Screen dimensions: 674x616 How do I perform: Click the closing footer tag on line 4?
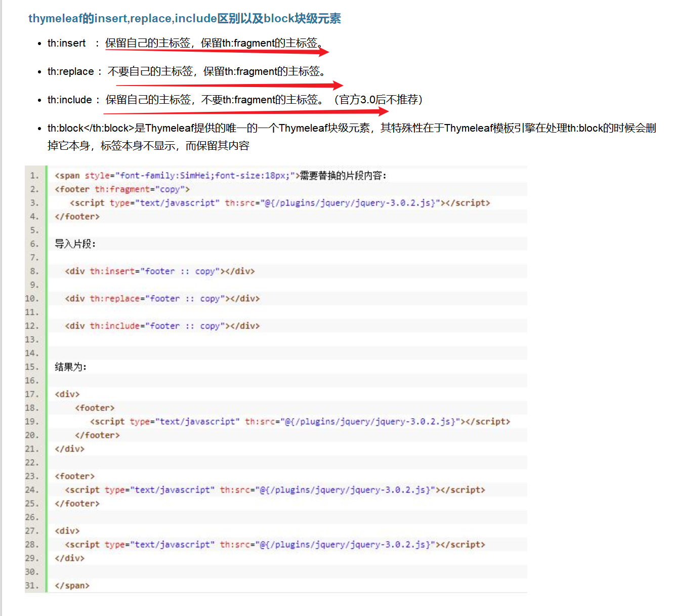77,217
